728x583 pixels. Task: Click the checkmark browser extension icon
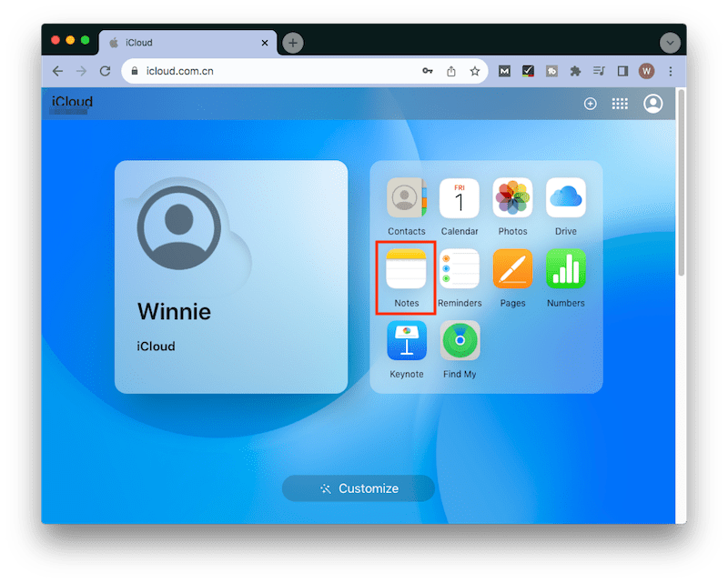point(528,71)
